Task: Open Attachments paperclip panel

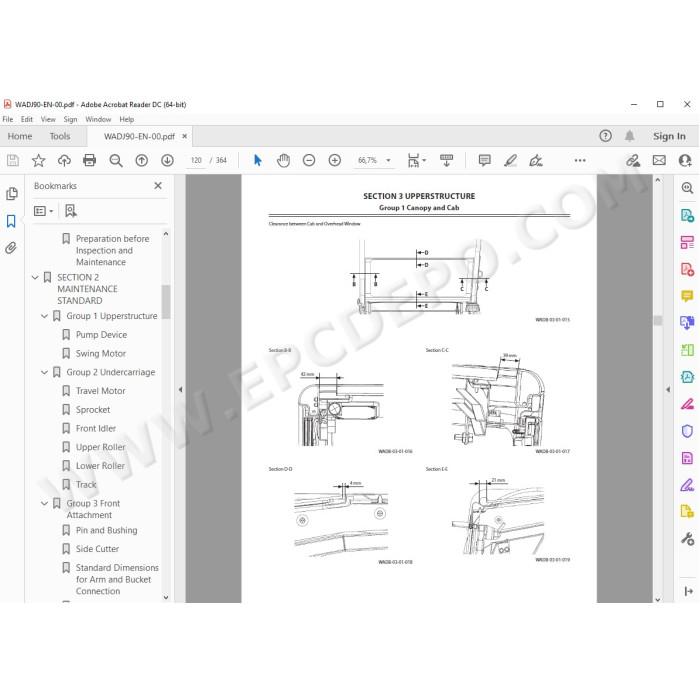Action: pyautogui.click(x=11, y=248)
